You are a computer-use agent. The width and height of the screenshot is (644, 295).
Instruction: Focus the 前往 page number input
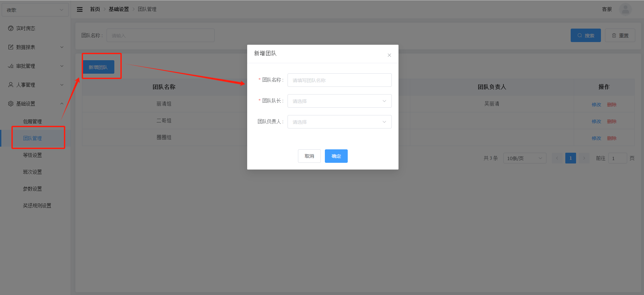coord(617,158)
